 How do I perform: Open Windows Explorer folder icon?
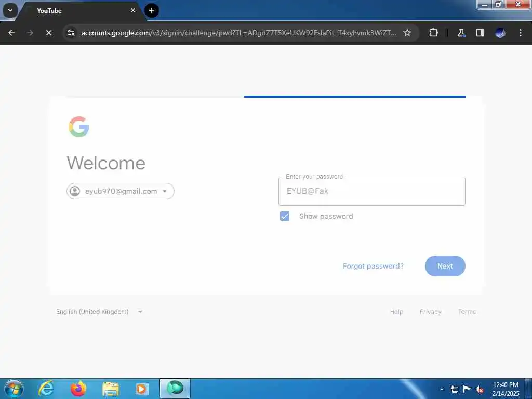pyautogui.click(x=110, y=389)
